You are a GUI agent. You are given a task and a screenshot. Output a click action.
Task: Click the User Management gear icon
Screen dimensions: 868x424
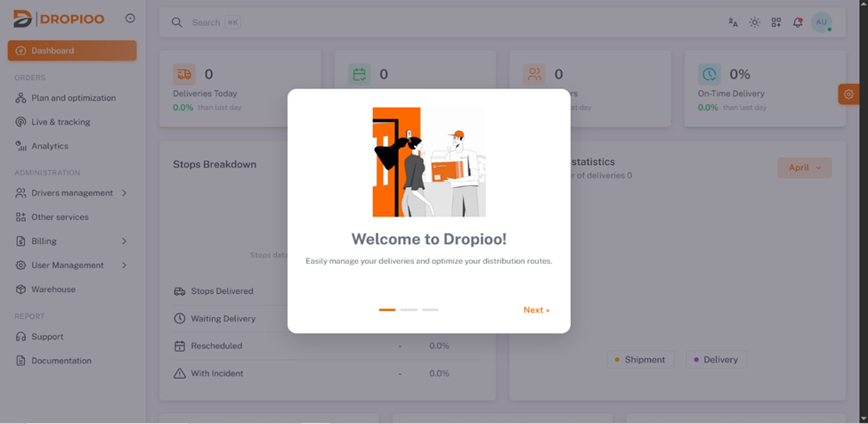tap(21, 265)
